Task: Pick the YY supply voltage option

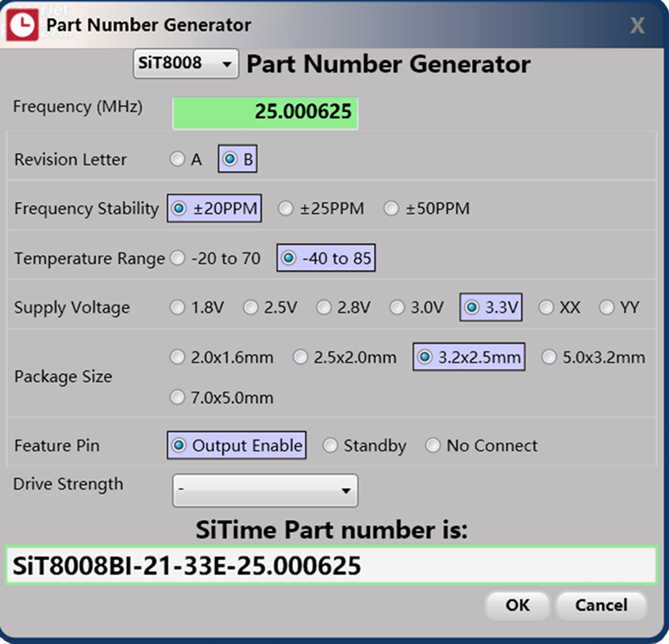Action: click(x=619, y=307)
